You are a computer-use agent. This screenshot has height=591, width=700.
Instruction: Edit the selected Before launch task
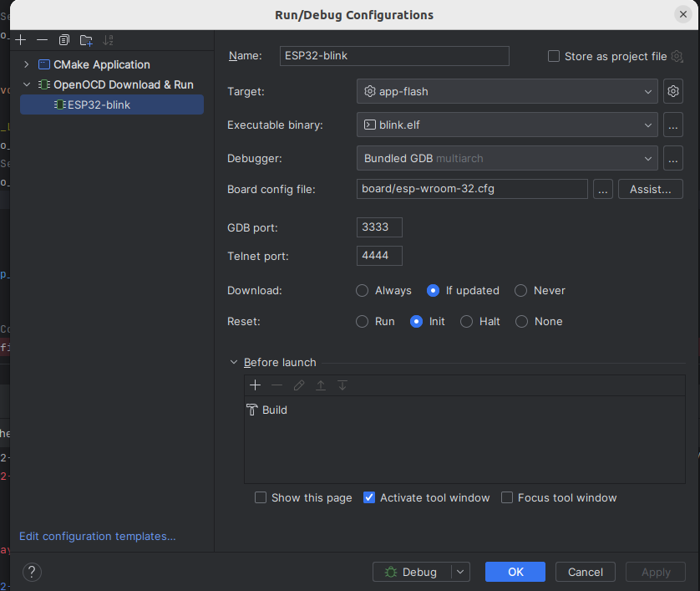(x=299, y=385)
